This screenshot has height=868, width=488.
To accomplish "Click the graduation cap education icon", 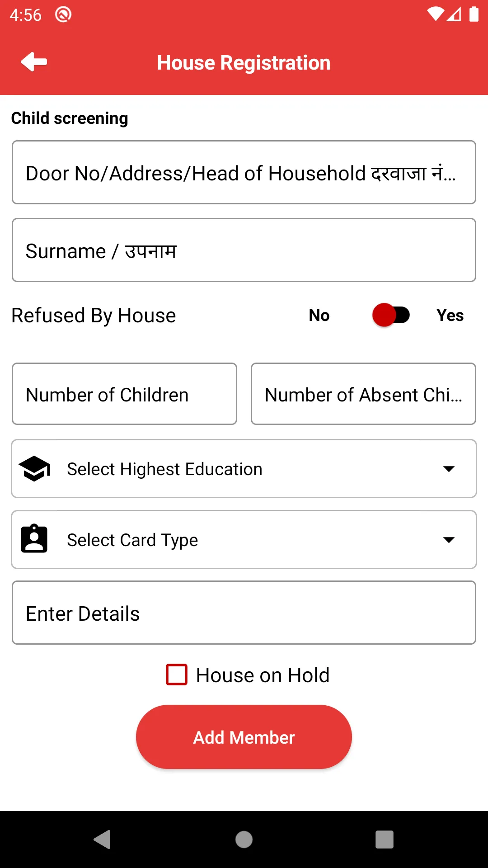I will (x=34, y=469).
